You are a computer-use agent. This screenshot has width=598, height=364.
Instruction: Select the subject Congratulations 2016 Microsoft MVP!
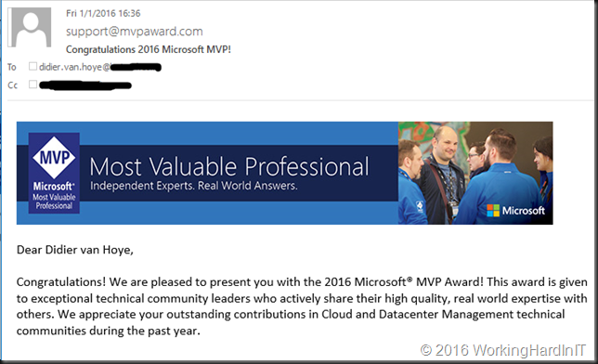(x=149, y=49)
